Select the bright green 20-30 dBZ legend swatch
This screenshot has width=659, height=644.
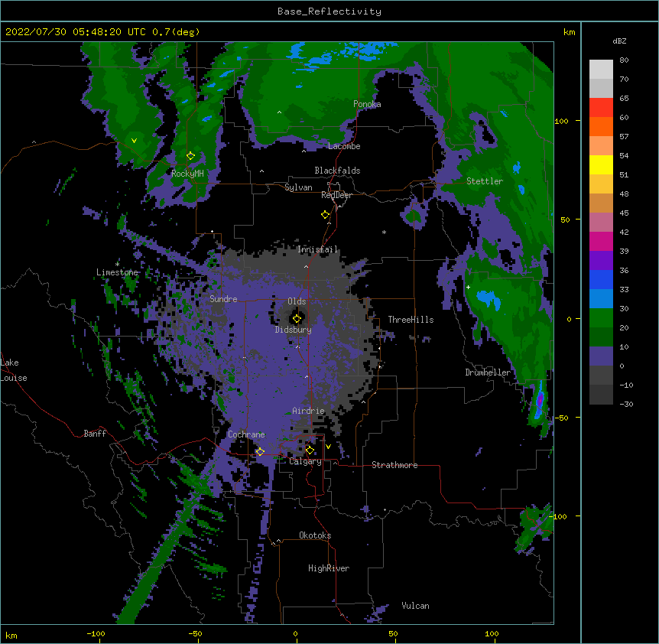(x=601, y=318)
